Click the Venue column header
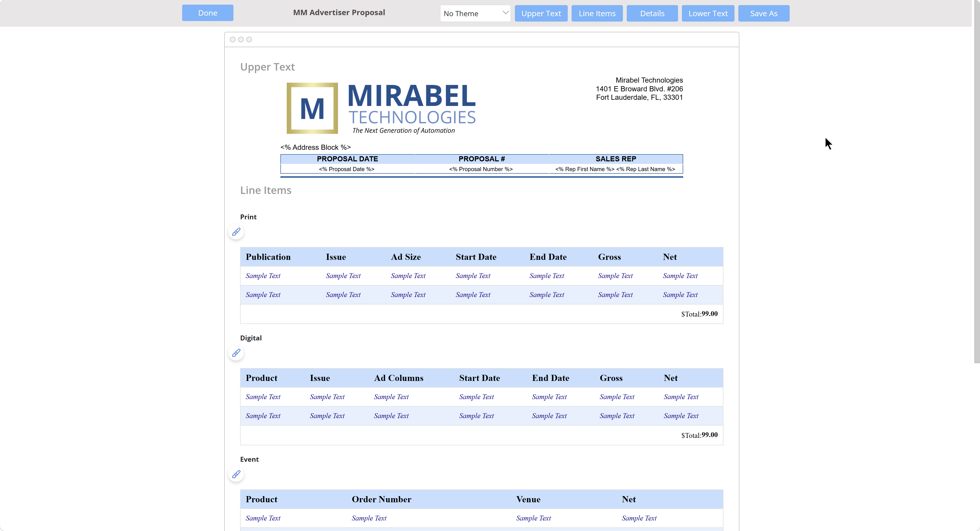 (x=528, y=499)
